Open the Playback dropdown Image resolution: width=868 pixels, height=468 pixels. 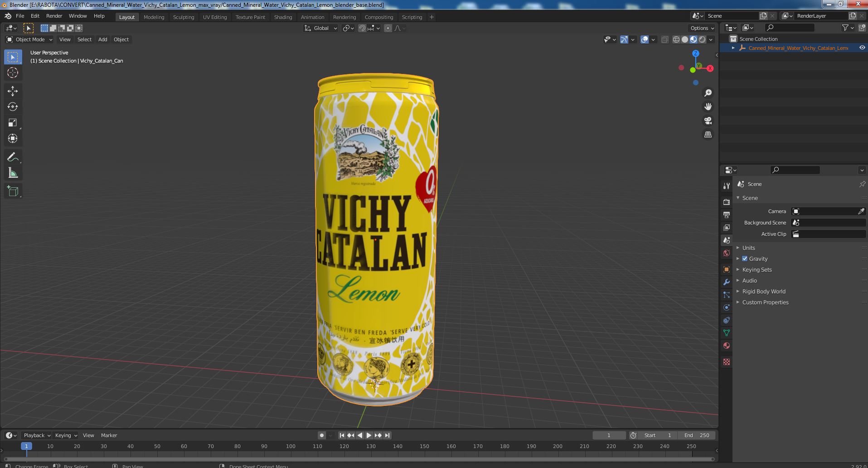(37, 435)
